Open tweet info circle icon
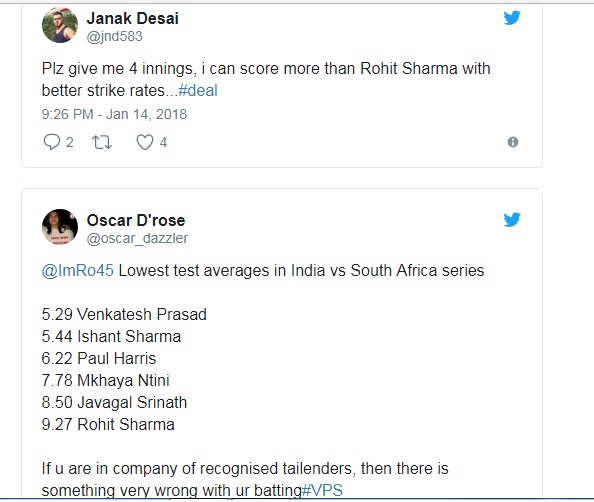The image size is (594, 502). (513, 142)
